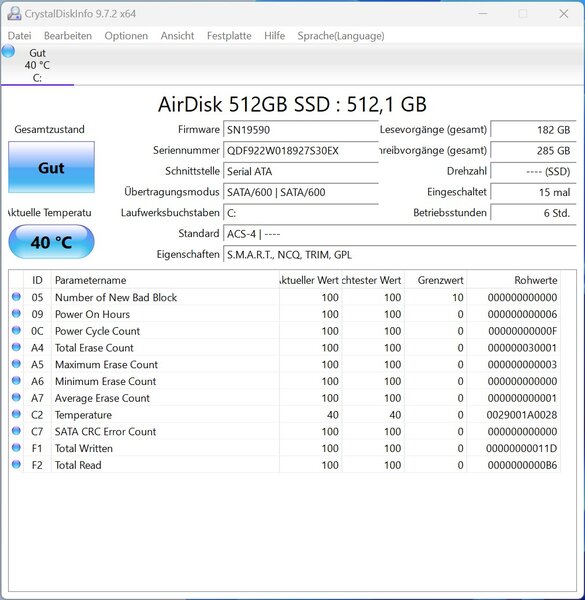Screen dimensions: 585x600
Task: Click the Laufwerksbuchstaben field C:
Action: pyautogui.click(x=301, y=213)
